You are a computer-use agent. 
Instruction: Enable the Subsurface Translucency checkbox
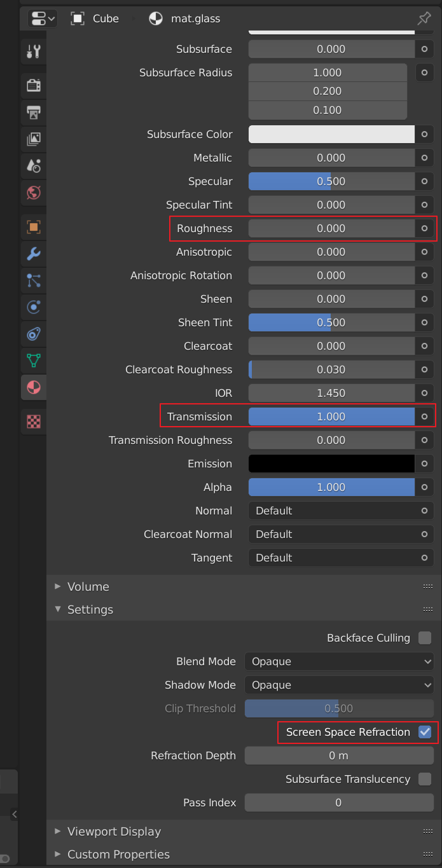pos(425,779)
